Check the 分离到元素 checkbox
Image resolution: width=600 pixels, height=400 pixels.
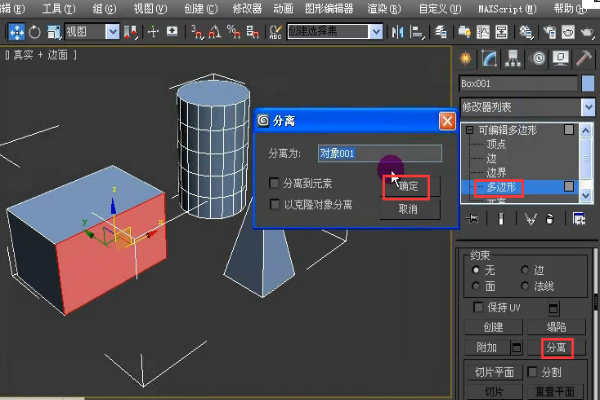tap(274, 183)
